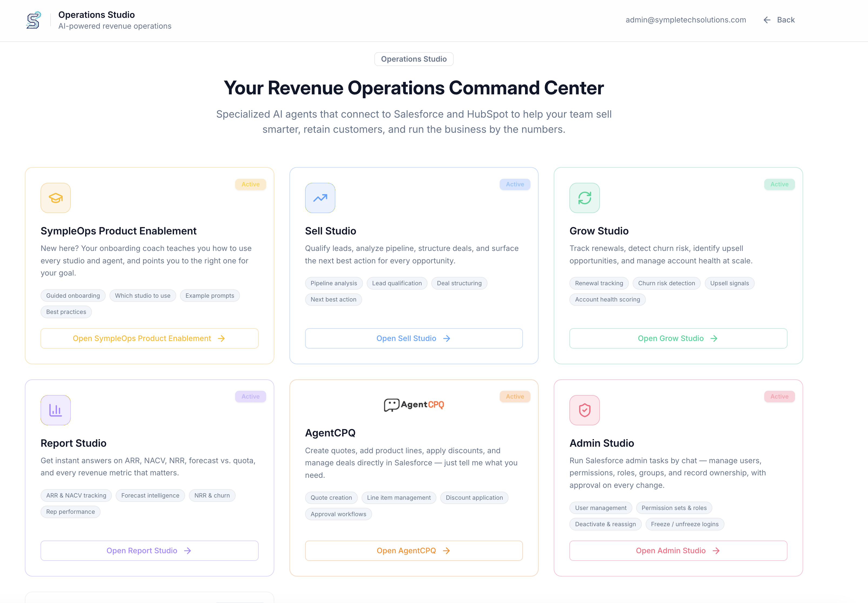
Task: Click the Deactivate & reassign tag
Action: tap(605, 524)
